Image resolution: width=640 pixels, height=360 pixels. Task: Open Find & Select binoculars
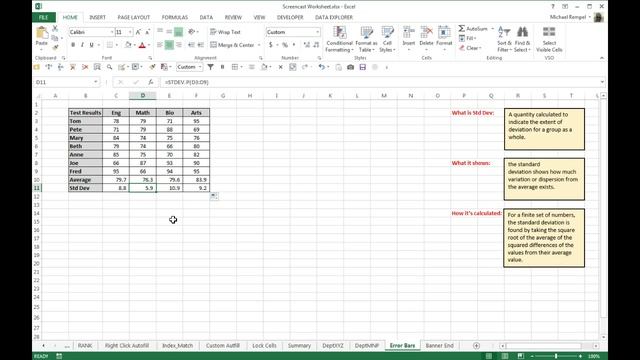[x=522, y=39]
